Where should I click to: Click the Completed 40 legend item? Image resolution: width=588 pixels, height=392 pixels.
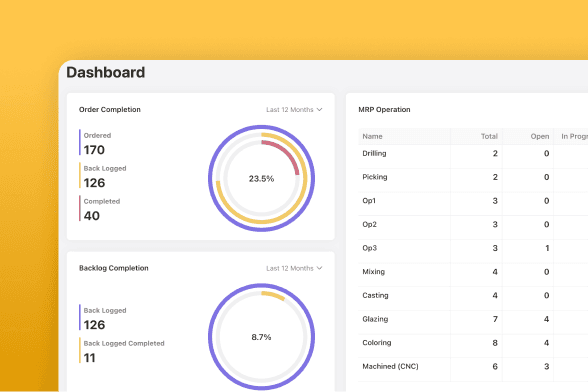100,209
